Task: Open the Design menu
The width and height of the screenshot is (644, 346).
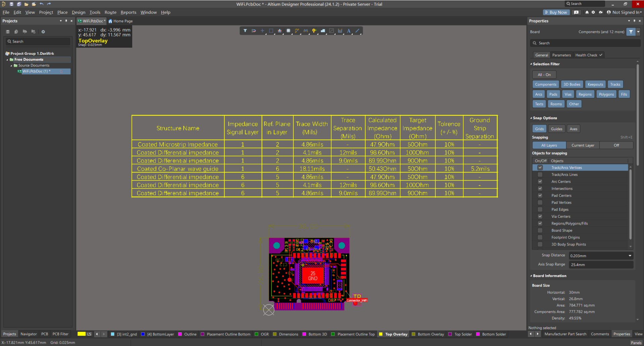Action: click(x=79, y=12)
